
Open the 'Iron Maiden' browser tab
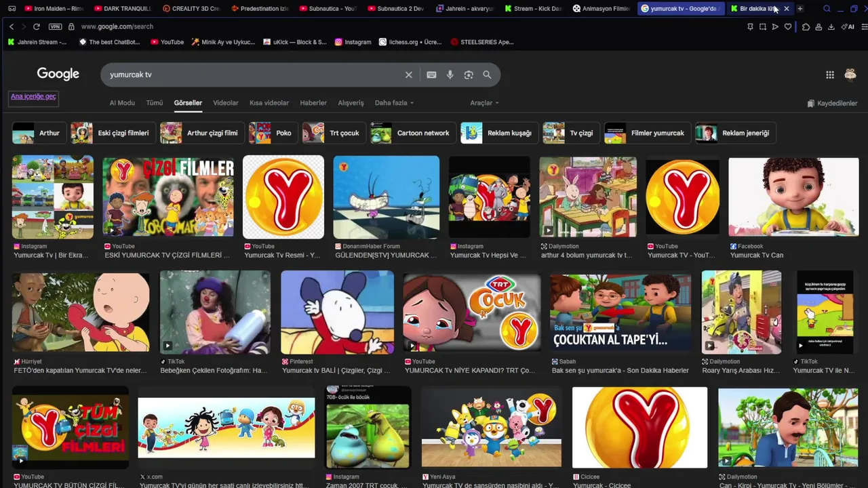coord(54,9)
